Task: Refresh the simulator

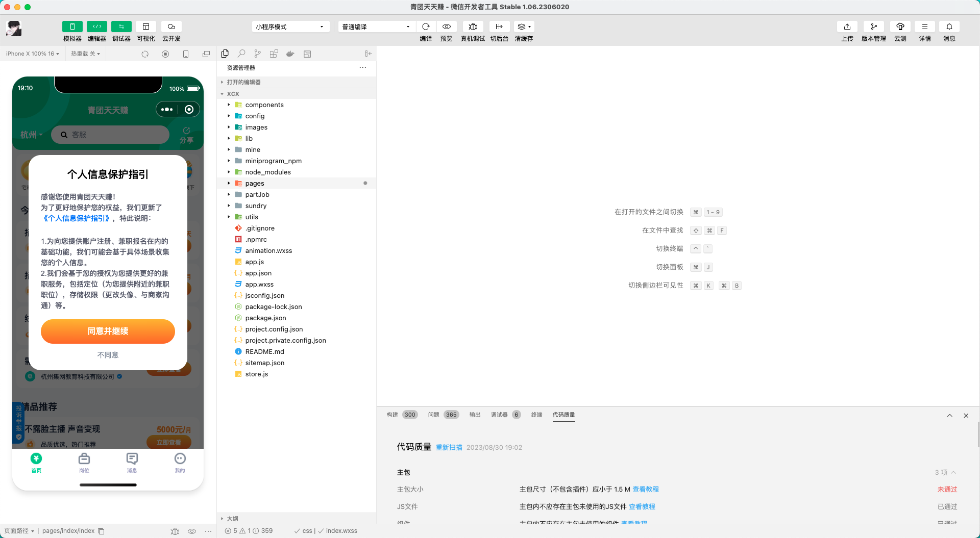Action: pos(145,54)
